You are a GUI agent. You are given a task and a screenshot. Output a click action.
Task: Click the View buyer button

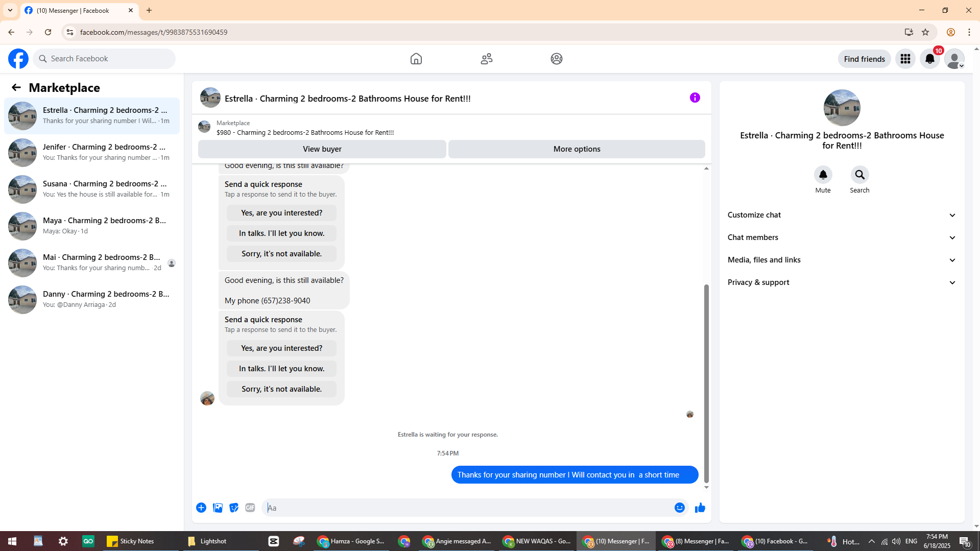(x=322, y=149)
